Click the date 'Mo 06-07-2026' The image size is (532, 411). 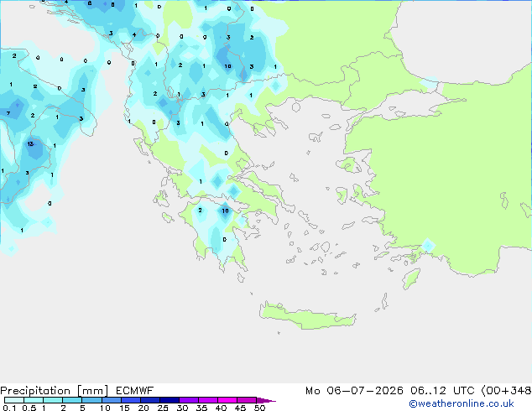tap(354, 391)
